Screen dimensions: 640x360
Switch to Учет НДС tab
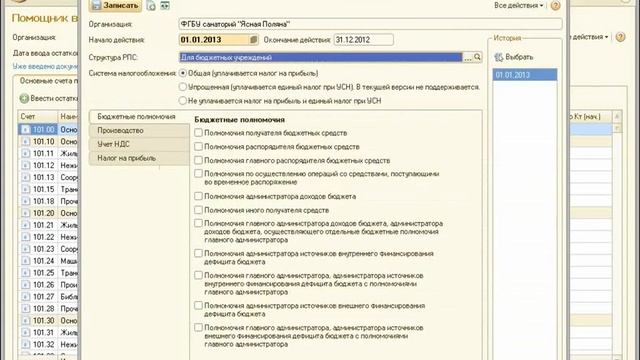[x=139, y=144]
